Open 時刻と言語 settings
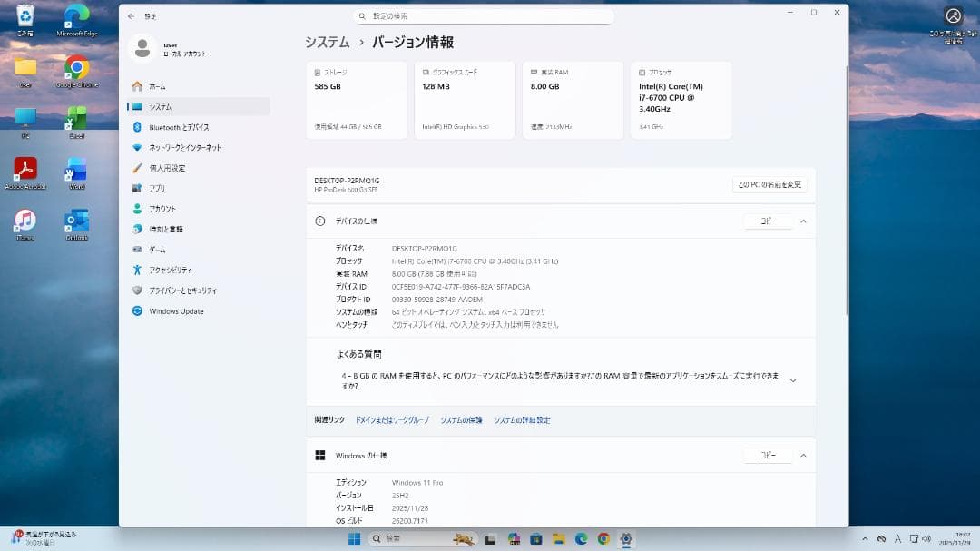980x551 pixels. (171, 229)
